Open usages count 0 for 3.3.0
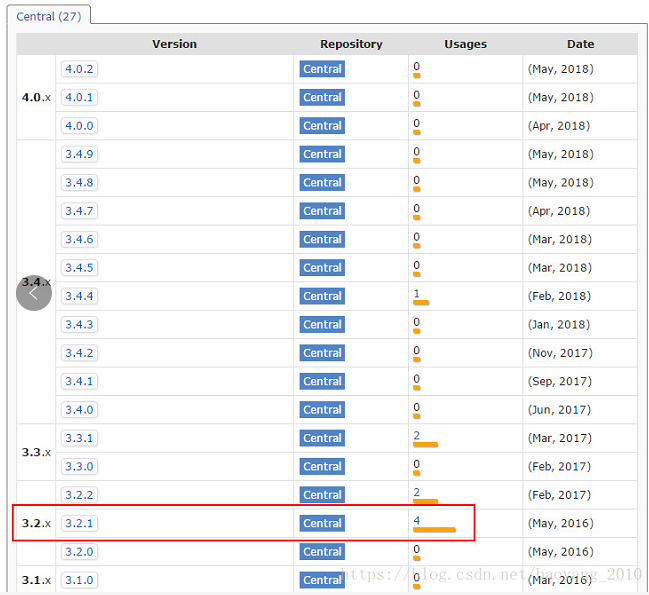The height and width of the screenshot is (595, 649). 416,464
